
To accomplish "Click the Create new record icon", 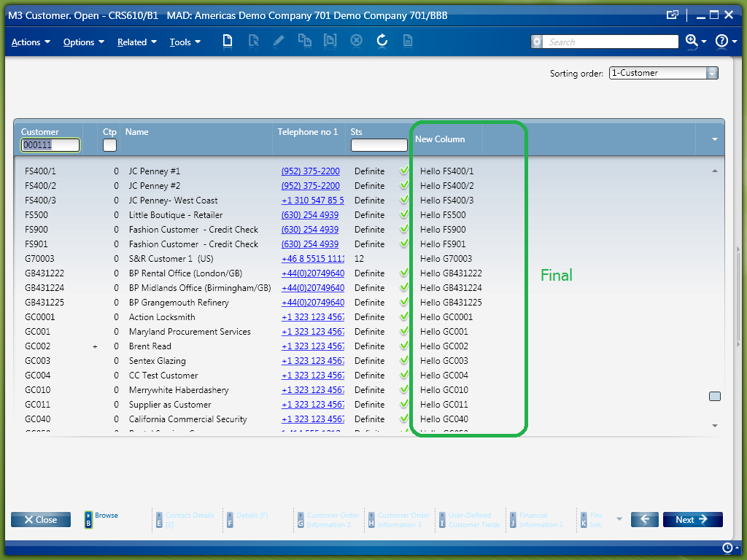I will click(228, 41).
